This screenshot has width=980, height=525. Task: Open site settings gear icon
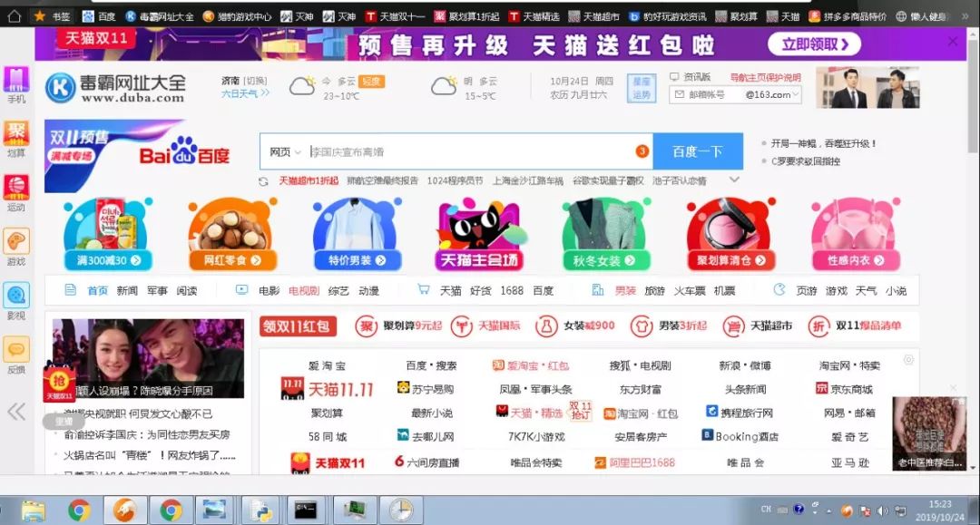point(908,360)
